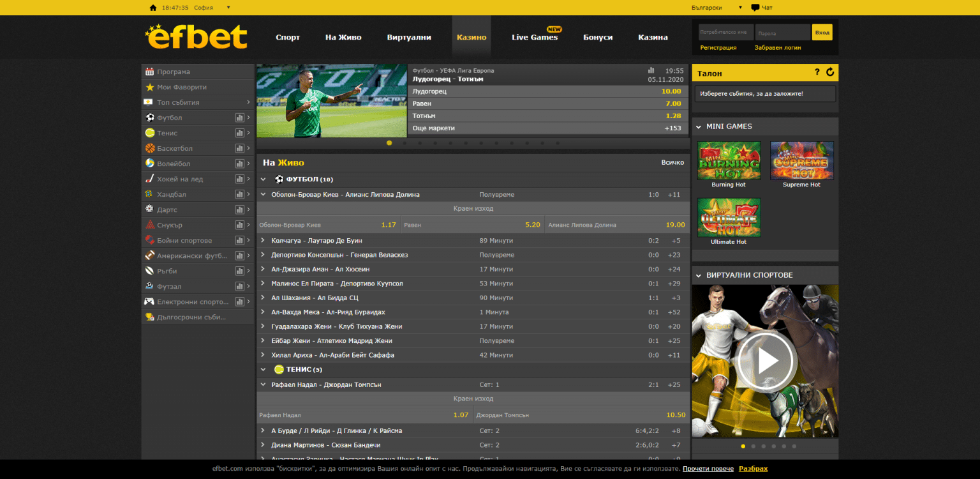
Task: Open the София timezone dropdown
Action: pos(228,8)
